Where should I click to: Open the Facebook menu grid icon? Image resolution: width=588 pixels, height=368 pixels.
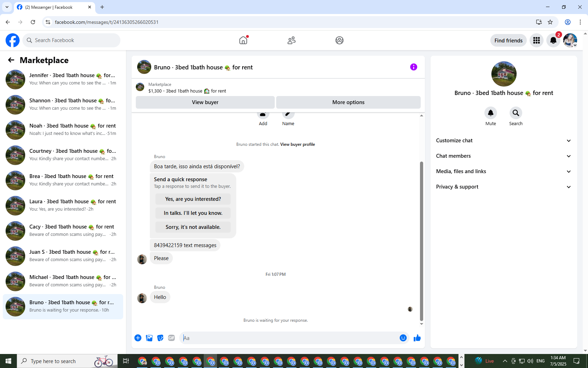click(537, 40)
